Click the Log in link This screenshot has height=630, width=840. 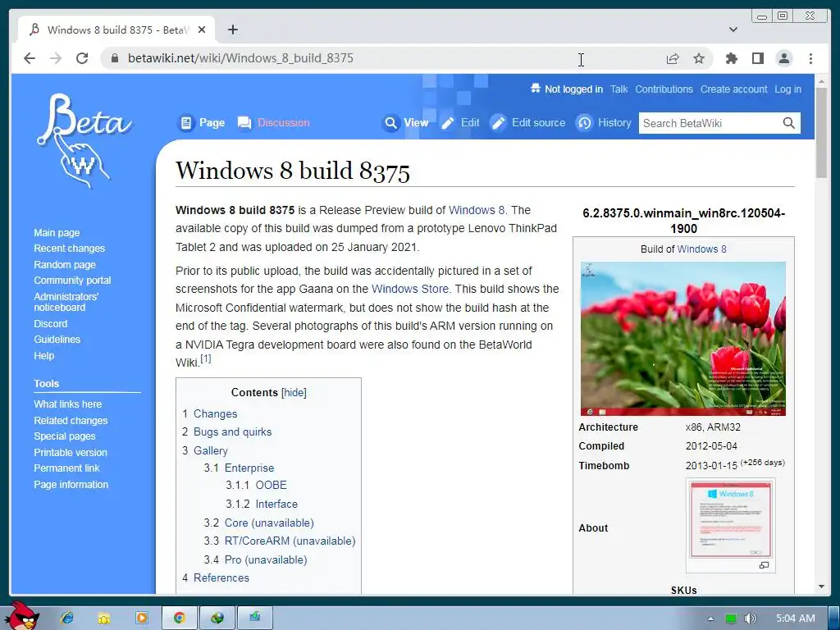pyautogui.click(x=787, y=89)
